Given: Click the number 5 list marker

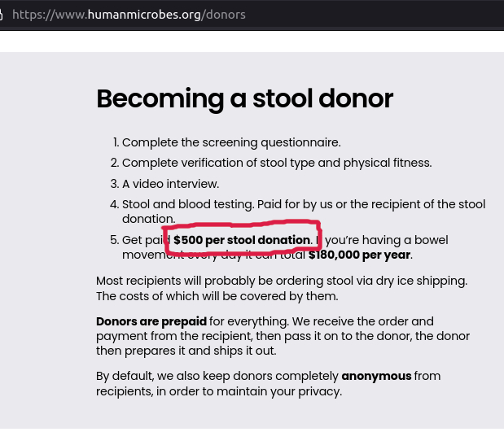Looking at the screenshot, I should (x=115, y=240).
